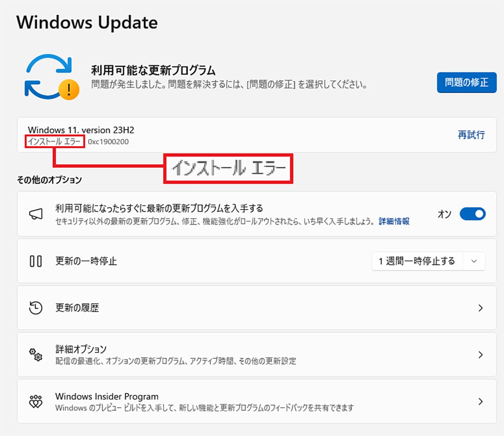
Task: Click the gears icon beside 詳細オプション
Action: (x=36, y=355)
